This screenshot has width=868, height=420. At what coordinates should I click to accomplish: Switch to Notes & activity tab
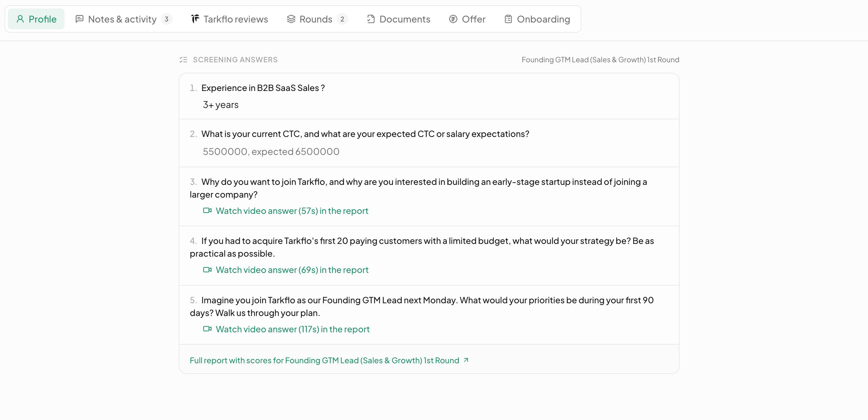pos(124,19)
